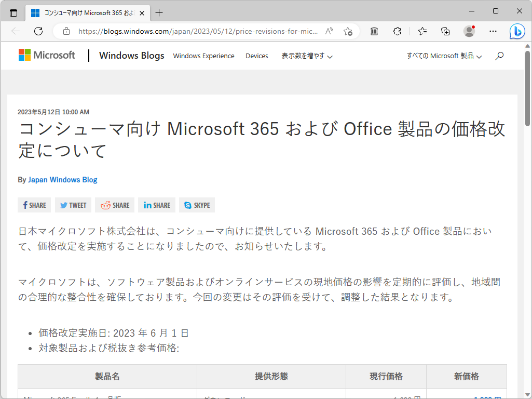Start read aloud from the address bar
The height and width of the screenshot is (399, 532).
coord(329,31)
